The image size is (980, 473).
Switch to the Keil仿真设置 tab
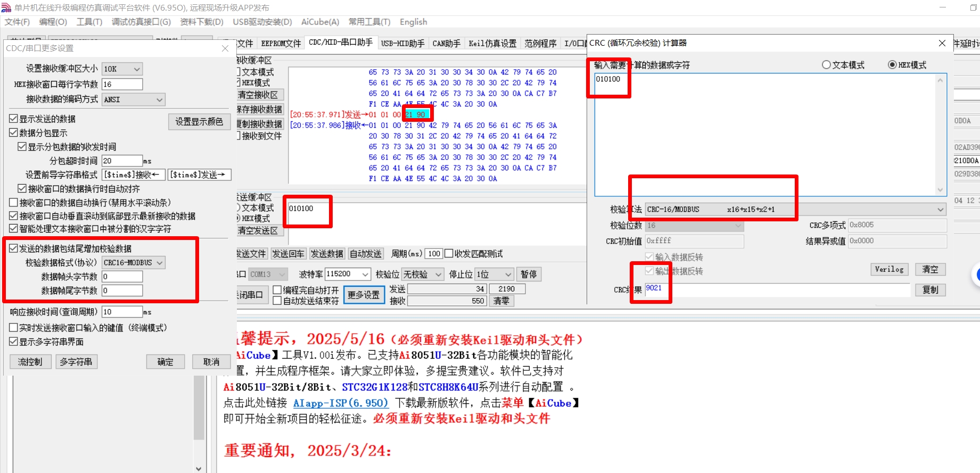(492, 44)
